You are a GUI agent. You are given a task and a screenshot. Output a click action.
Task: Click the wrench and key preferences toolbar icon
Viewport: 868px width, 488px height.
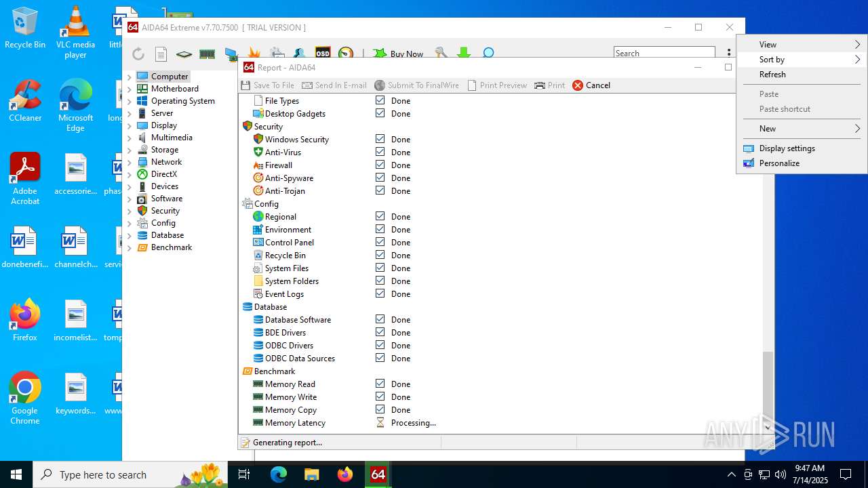[441, 53]
